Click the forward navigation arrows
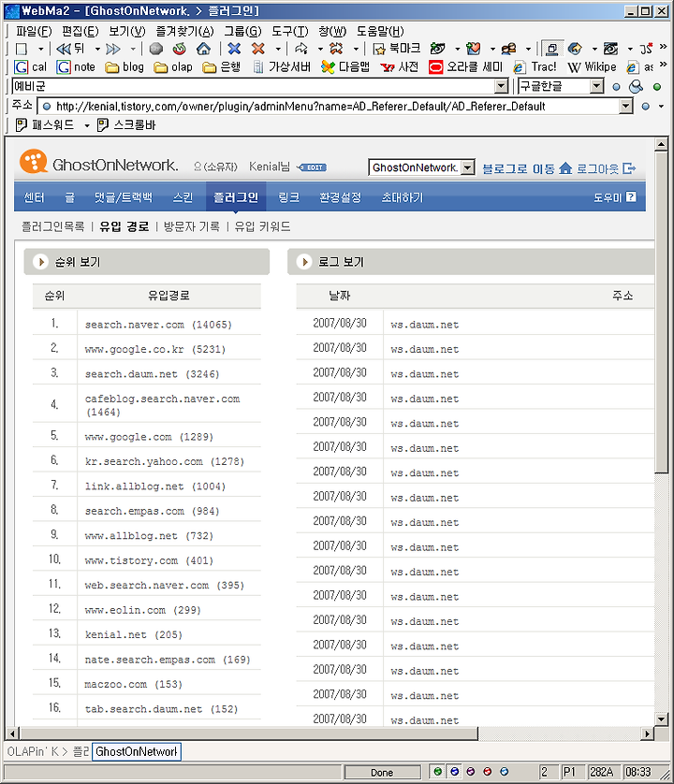Screen dimensions: 674x784 tap(113, 49)
